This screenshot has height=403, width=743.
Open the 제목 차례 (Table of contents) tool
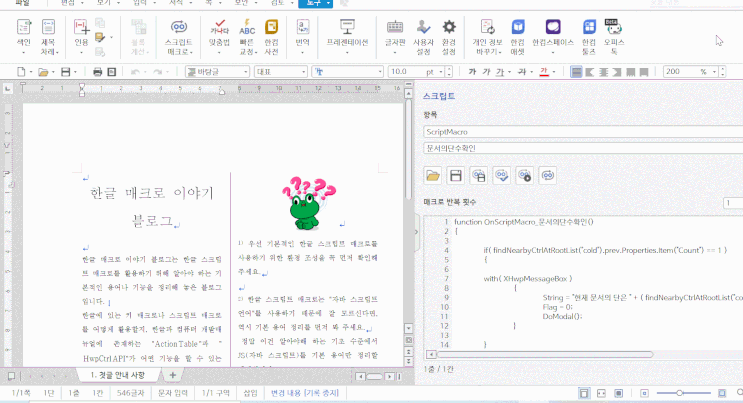[48, 37]
